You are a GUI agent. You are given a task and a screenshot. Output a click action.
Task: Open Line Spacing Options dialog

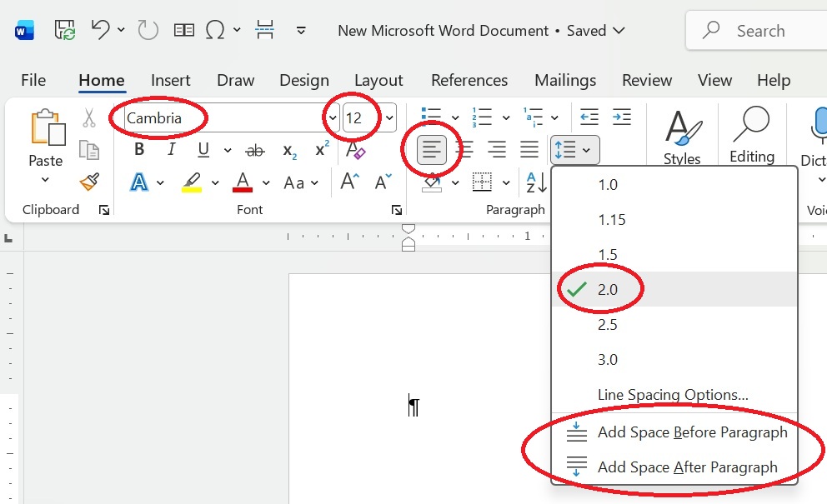coord(673,395)
